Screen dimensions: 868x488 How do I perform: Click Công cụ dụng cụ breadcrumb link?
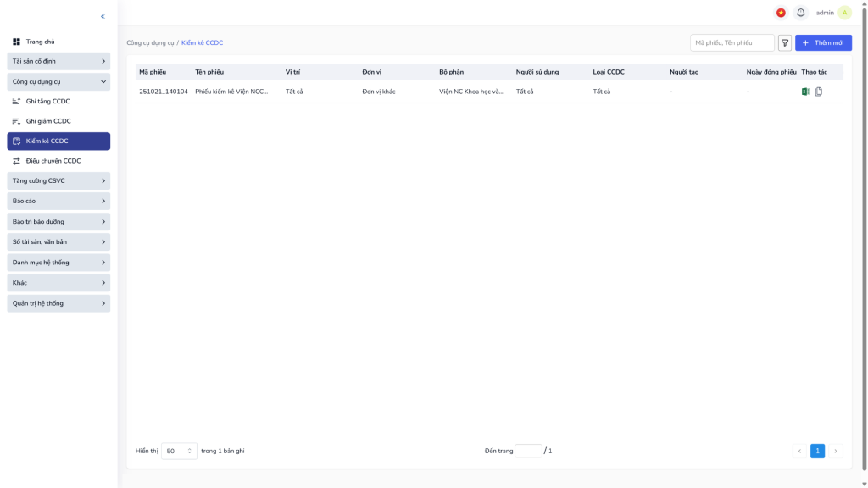150,42
